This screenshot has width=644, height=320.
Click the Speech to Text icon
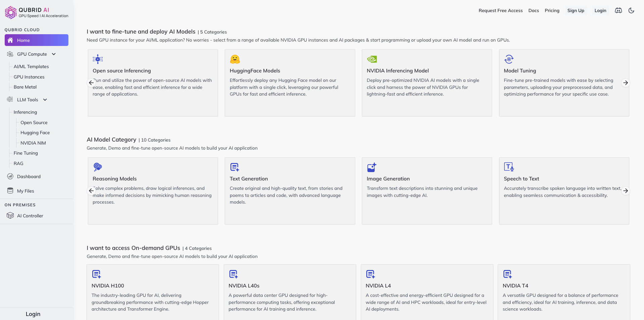coord(509,167)
